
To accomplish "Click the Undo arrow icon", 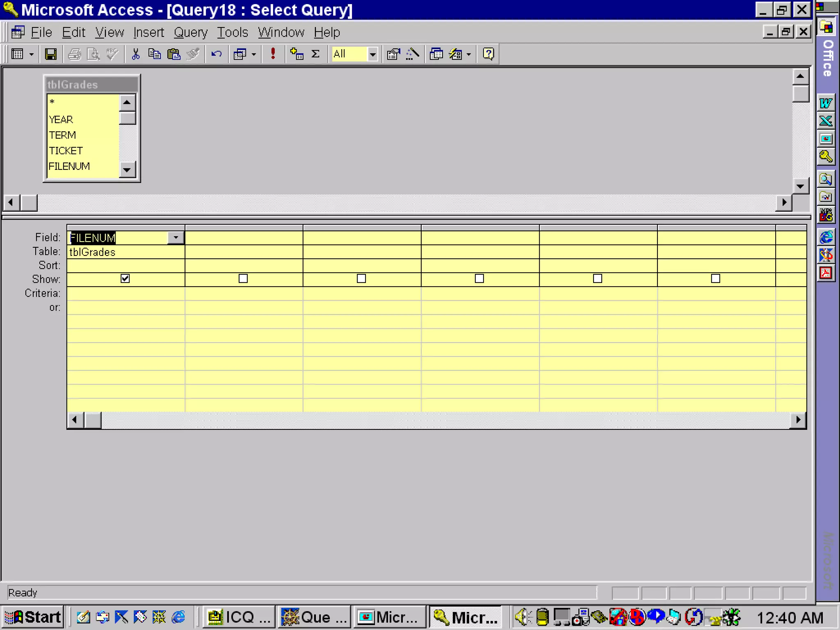I will click(216, 54).
